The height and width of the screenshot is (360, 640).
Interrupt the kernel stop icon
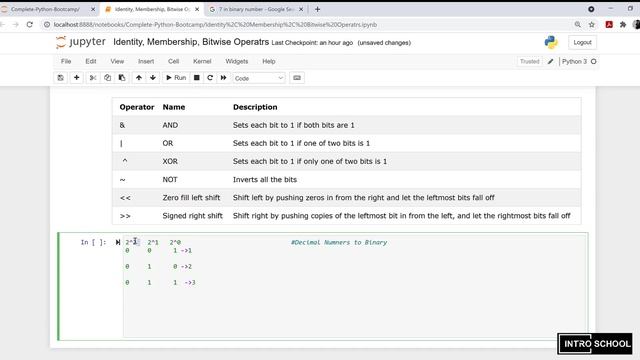coord(196,78)
